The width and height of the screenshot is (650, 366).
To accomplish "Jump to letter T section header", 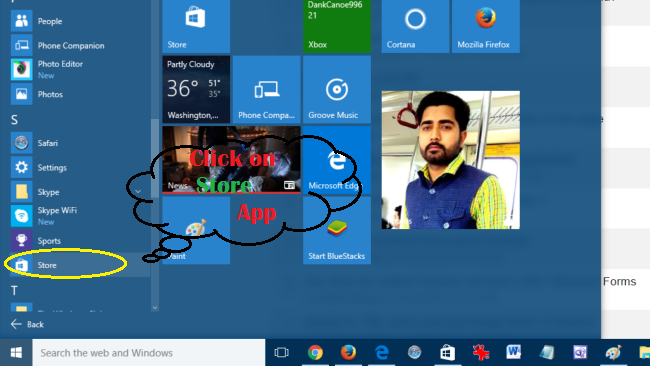I will tap(15, 291).
